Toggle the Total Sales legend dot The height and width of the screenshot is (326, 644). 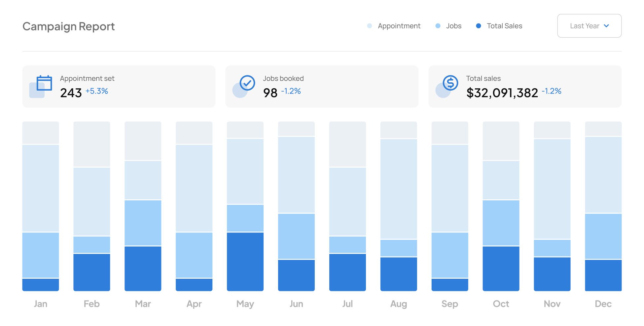point(479,26)
